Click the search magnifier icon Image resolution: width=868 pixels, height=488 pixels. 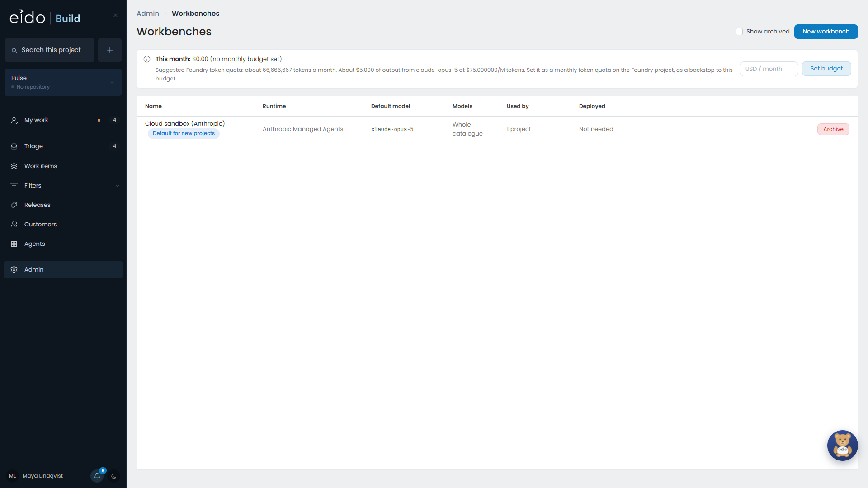(x=14, y=50)
